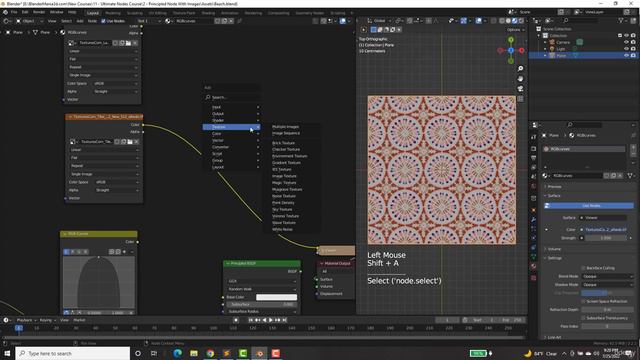This screenshot has height=360, width=640.
Task: Click the red X axis gizmo handle
Action: (521, 50)
